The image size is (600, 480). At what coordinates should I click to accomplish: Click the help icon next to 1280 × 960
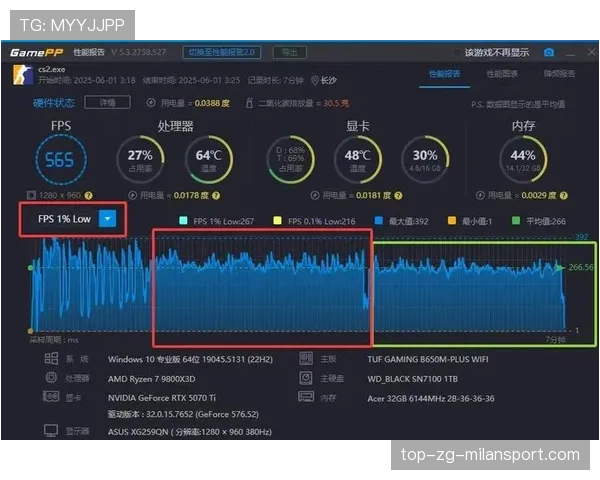click(88, 196)
